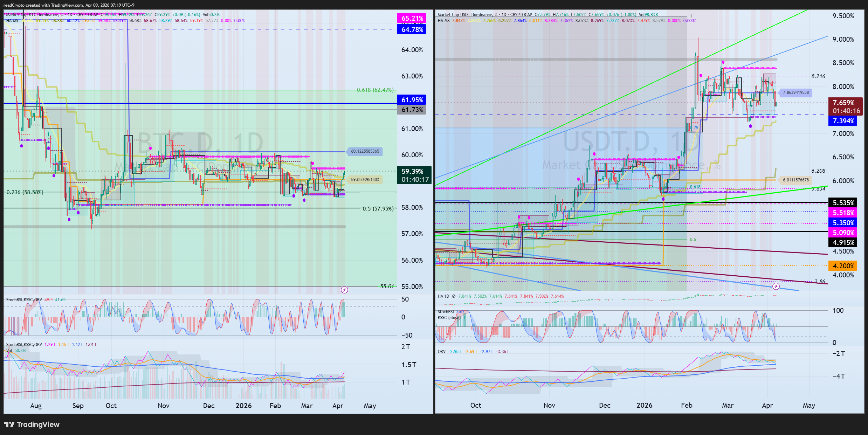868x435 pixels.
Task: Click the HA-MS indicator legend on BTC.D chart
Action: (x=12, y=21)
